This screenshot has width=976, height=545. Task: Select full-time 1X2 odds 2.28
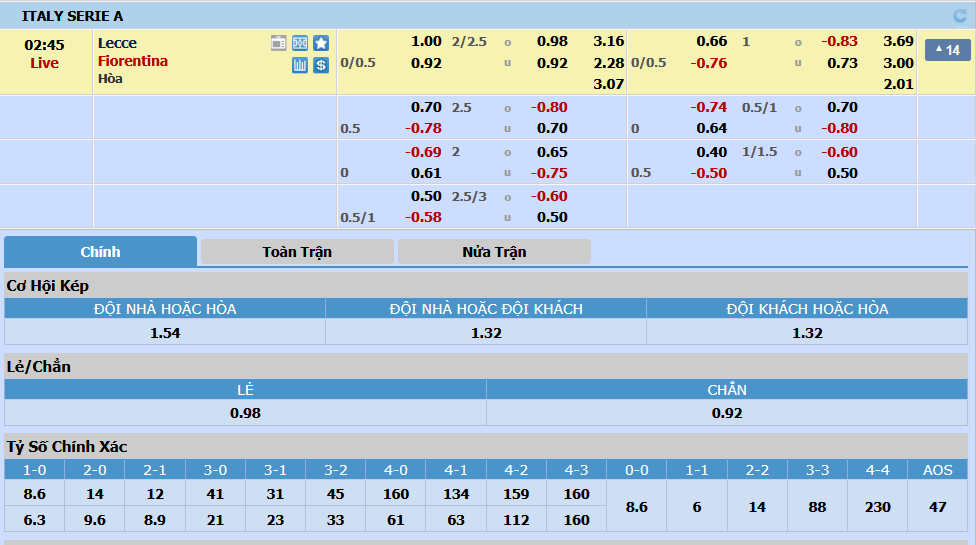click(x=608, y=63)
